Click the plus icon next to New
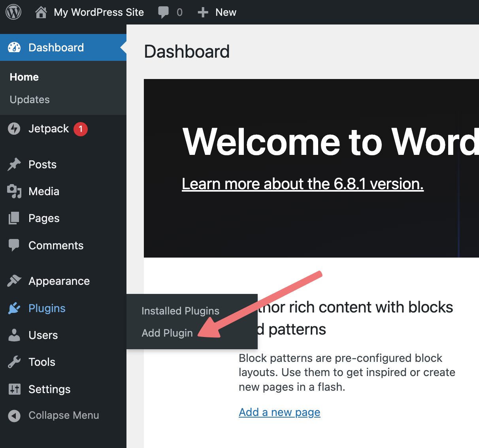This screenshot has height=448, width=479. 203,13
